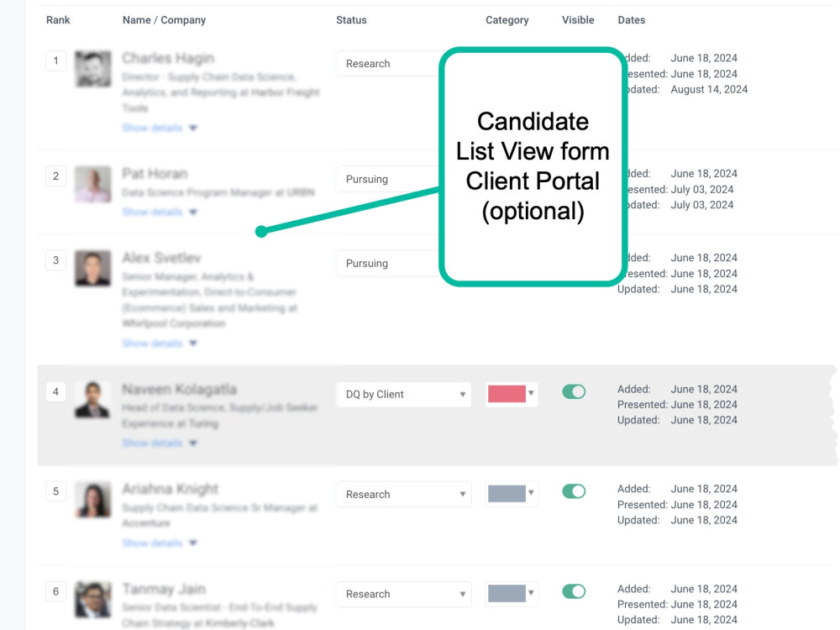
Task: Open Ariahna Knight's Research status dropdown
Action: click(x=404, y=494)
